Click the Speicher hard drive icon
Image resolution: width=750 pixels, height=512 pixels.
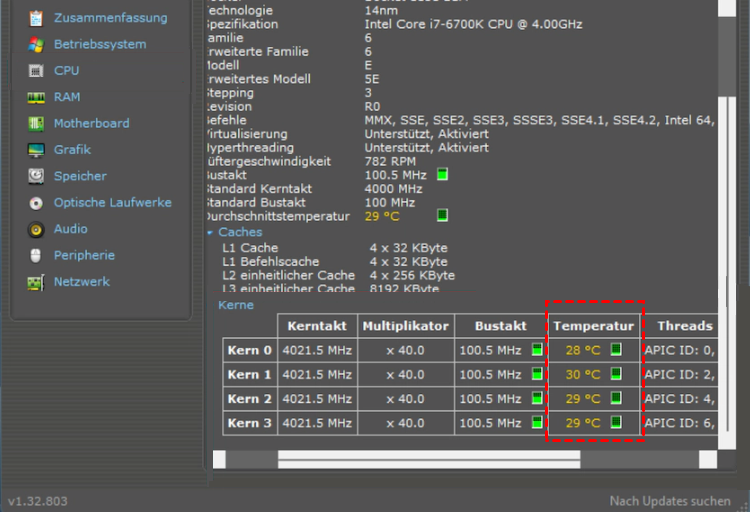[36, 176]
